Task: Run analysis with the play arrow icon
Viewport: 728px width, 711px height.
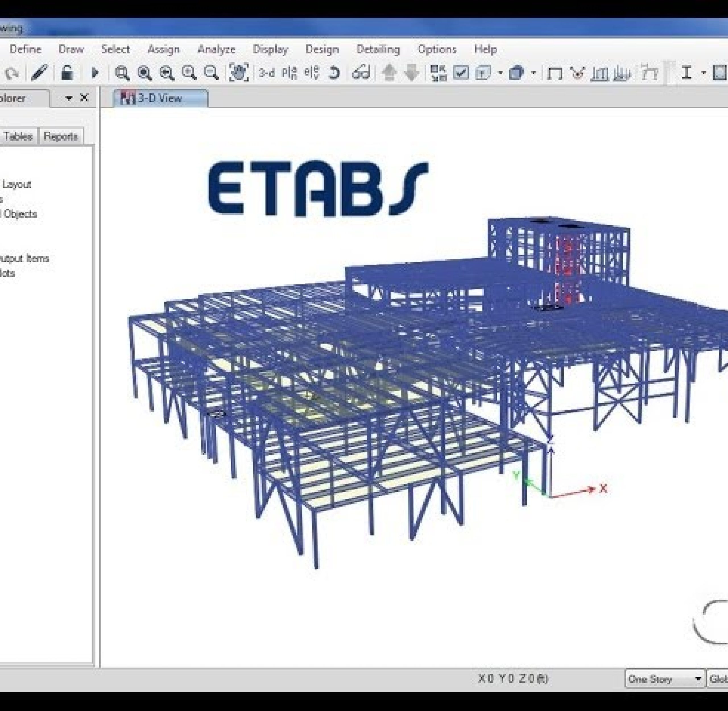Action: (95, 73)
